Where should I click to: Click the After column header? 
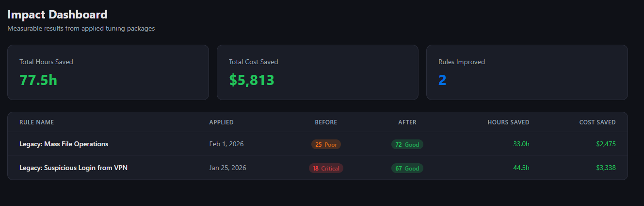click(x=407, y=122)
